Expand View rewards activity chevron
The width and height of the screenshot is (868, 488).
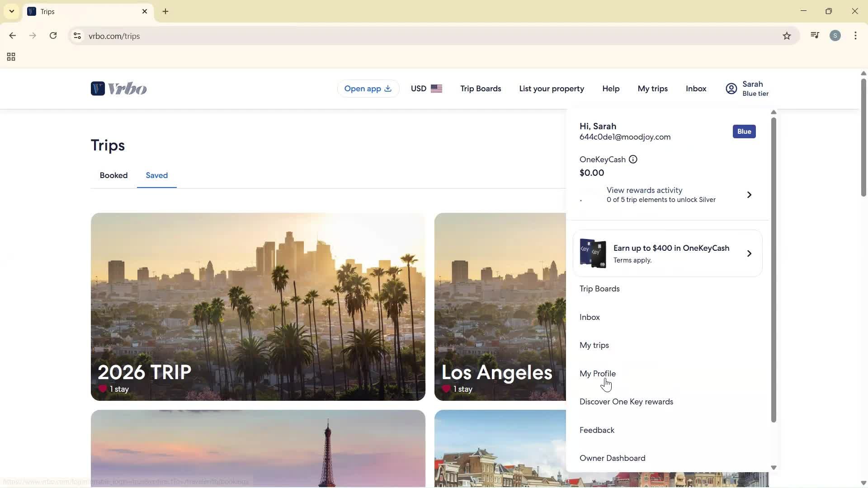pos(749,194)
